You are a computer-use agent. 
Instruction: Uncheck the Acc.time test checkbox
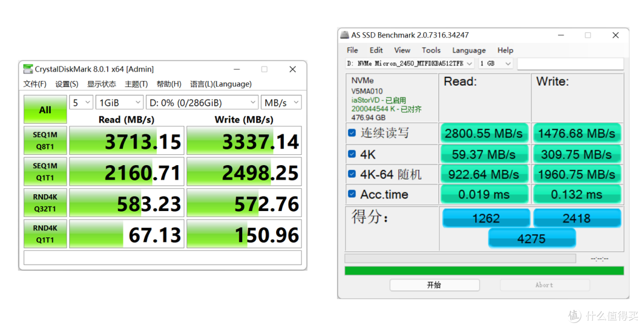pyautogui.click(x=352, y=194)
